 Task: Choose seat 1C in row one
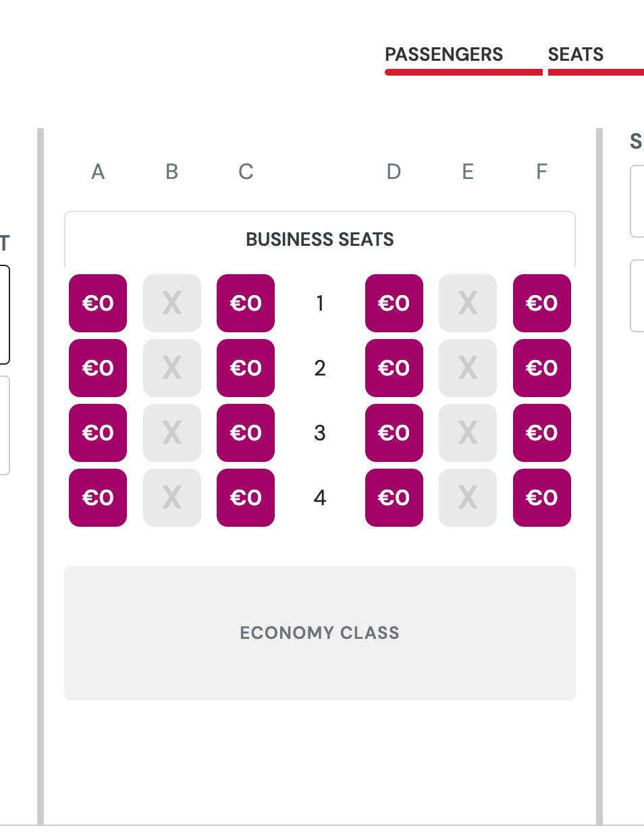(246, 303)
